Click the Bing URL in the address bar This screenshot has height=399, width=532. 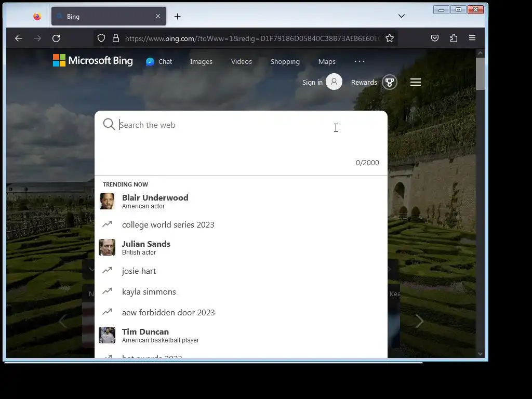(252, 38)
